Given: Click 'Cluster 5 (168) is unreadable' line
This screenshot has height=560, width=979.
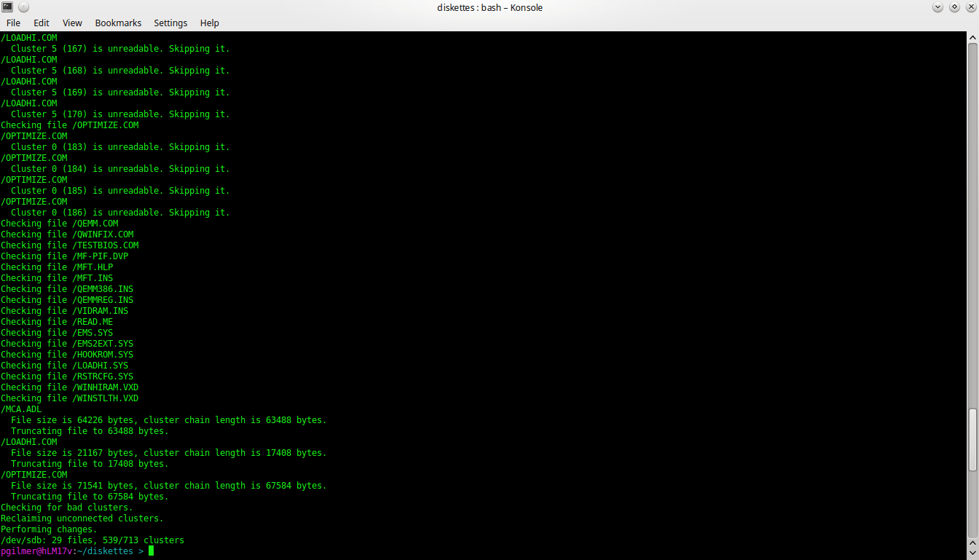Looking at the screenshot, I should pyautogui.click(x=120, y=71).
